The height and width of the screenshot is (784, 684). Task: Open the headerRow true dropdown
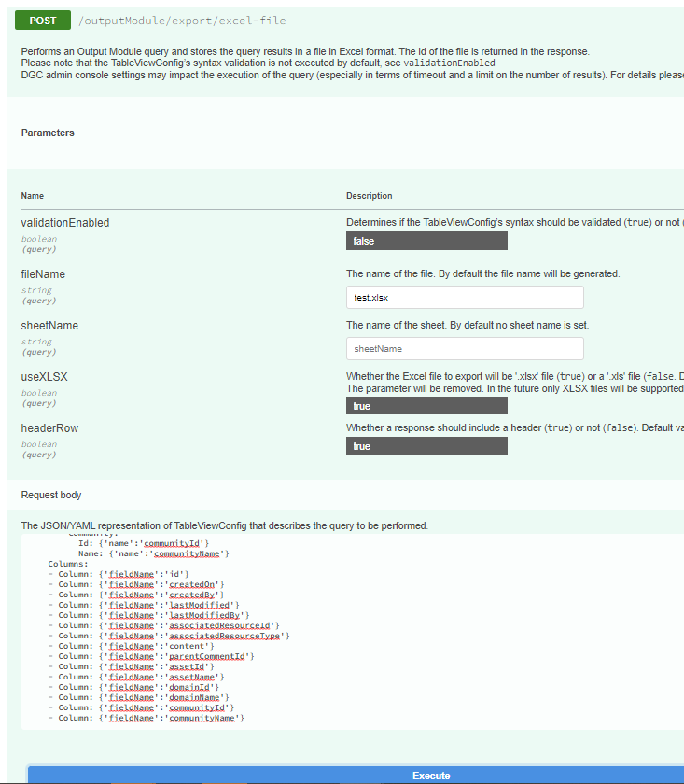(x=426, y=446)
